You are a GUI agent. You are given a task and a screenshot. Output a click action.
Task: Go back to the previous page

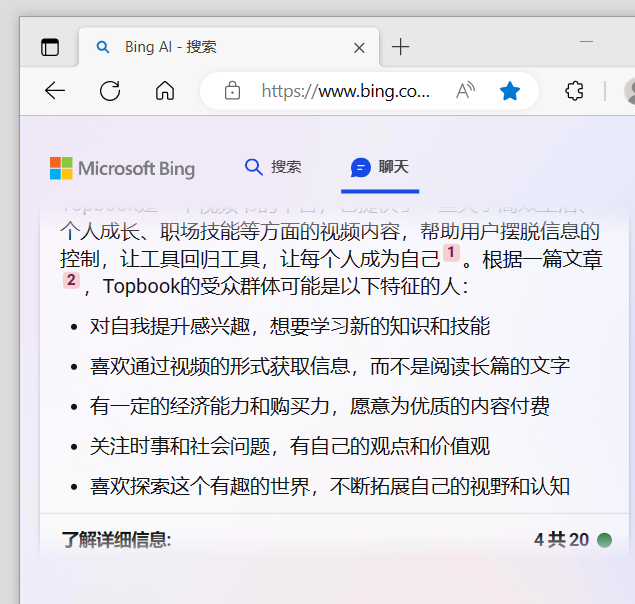[x=55, y=91]
